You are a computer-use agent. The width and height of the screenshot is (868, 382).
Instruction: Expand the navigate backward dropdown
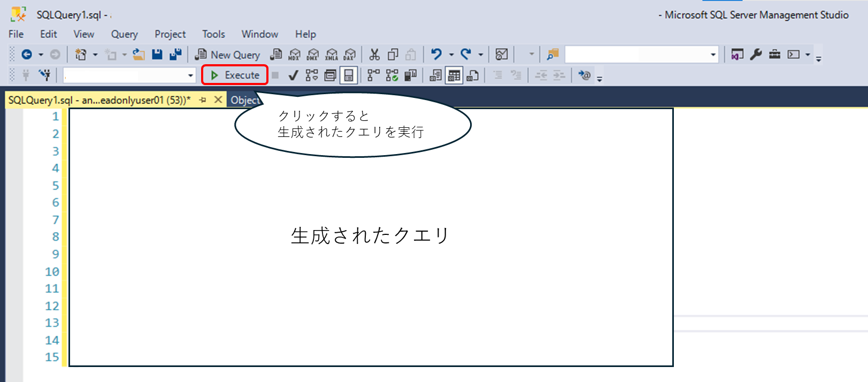41,55
